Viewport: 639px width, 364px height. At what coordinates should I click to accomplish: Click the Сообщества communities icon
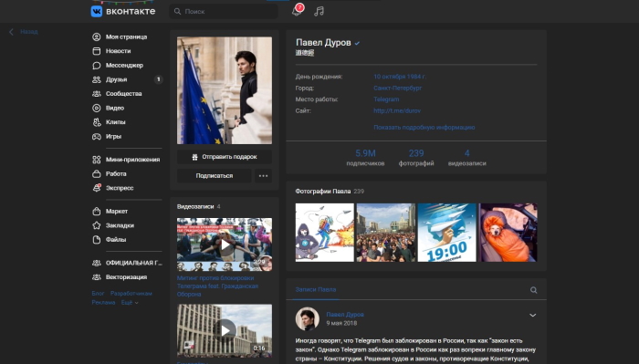click(x=97, y=94)
